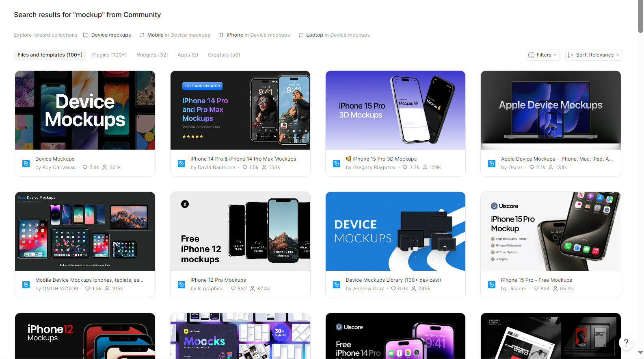
Task: Click the file icon beside iPhone 15 Pro 3D Mockups
Action: [x=337, y=163]
